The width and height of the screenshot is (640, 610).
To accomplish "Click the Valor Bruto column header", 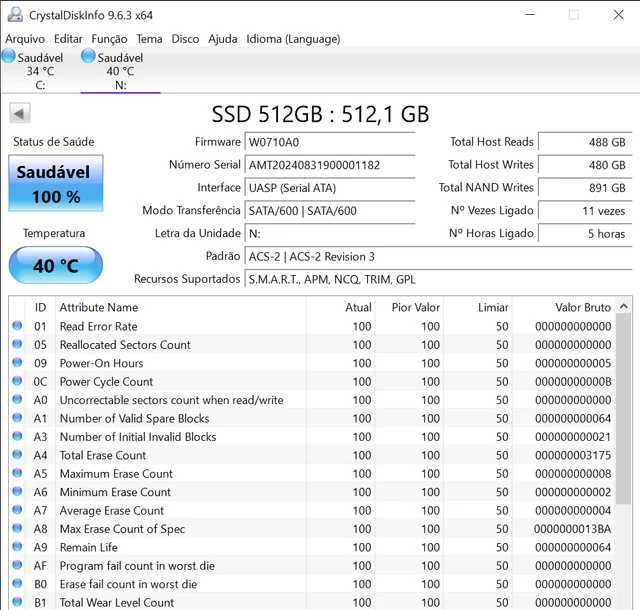I will (583, 307).
